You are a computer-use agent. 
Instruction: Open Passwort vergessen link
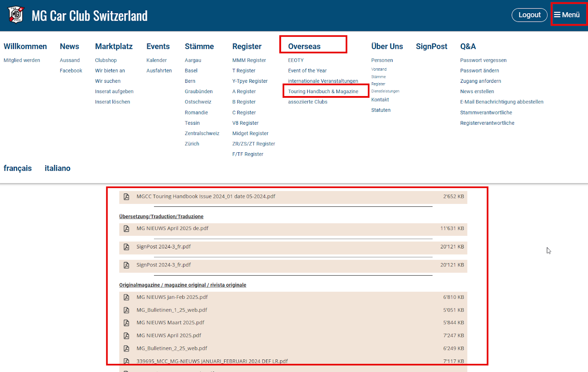pyautogui.click(x=483, y=60)
